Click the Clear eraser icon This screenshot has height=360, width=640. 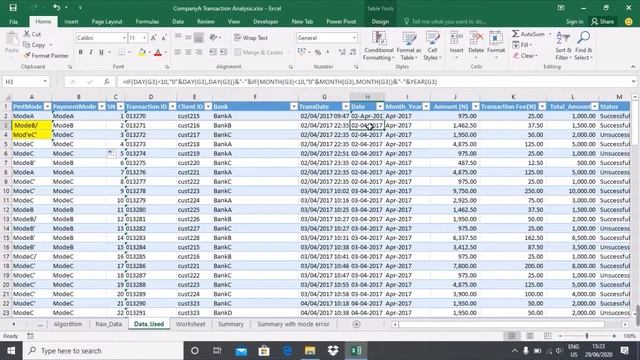pos(516,56)
